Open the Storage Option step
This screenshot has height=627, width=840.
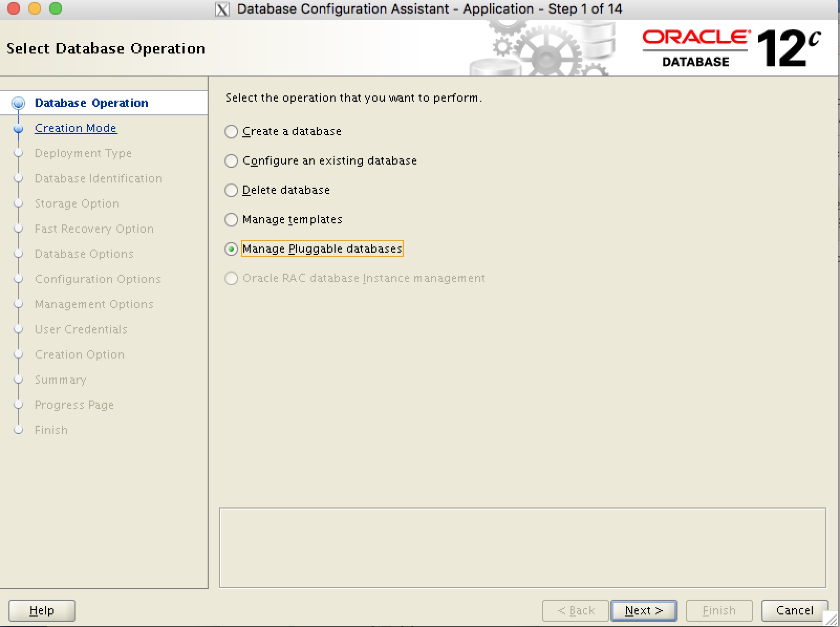tap(77, 203)
